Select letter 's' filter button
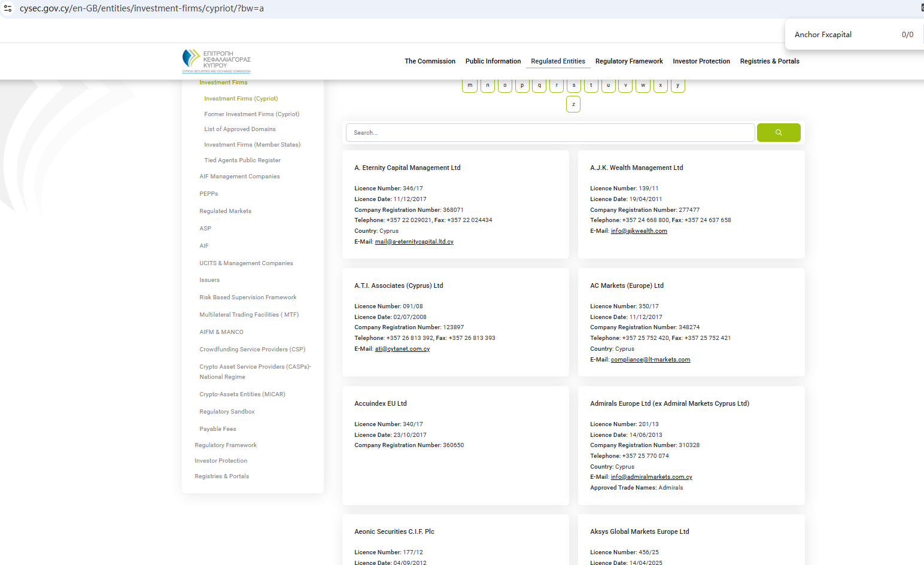Viewport: 924px width, 565px height. point(574,86)
